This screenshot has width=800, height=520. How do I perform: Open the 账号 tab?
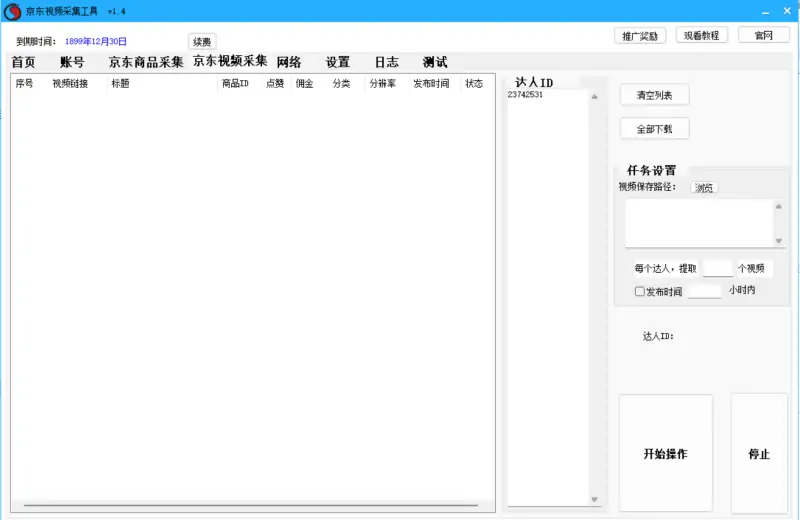coord(72,62)
